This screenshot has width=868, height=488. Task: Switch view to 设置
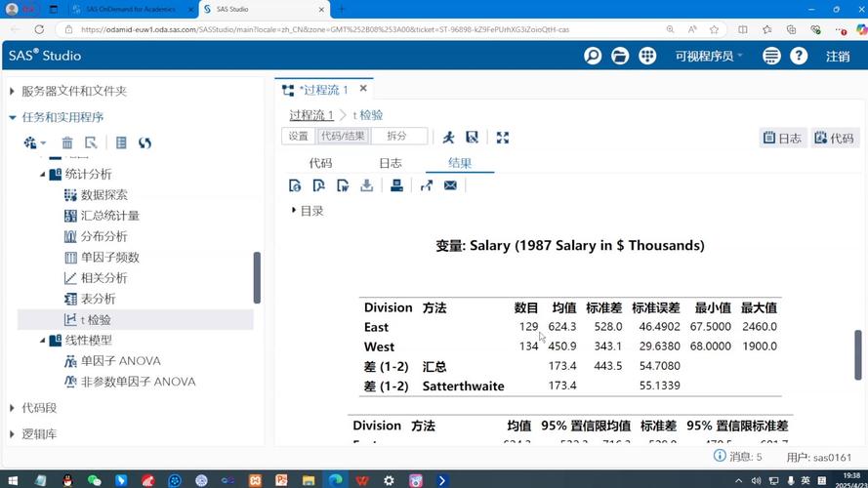click(299, 136)
